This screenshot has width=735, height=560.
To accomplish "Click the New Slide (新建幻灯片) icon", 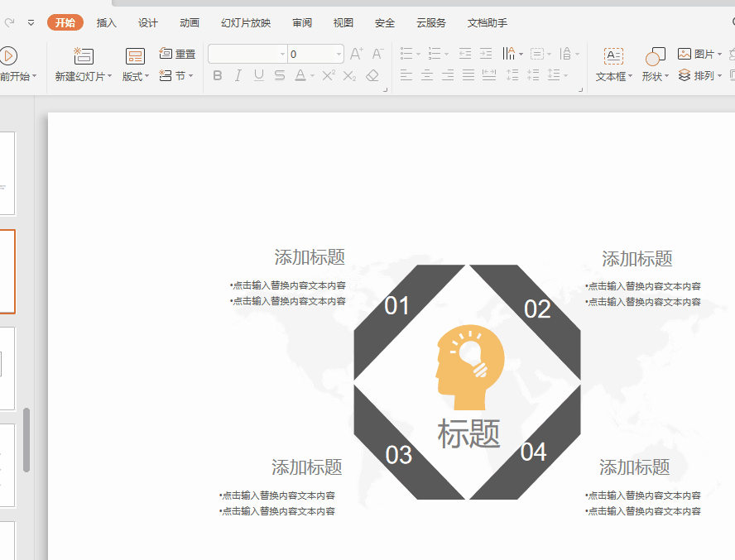I will pos(84,56).
